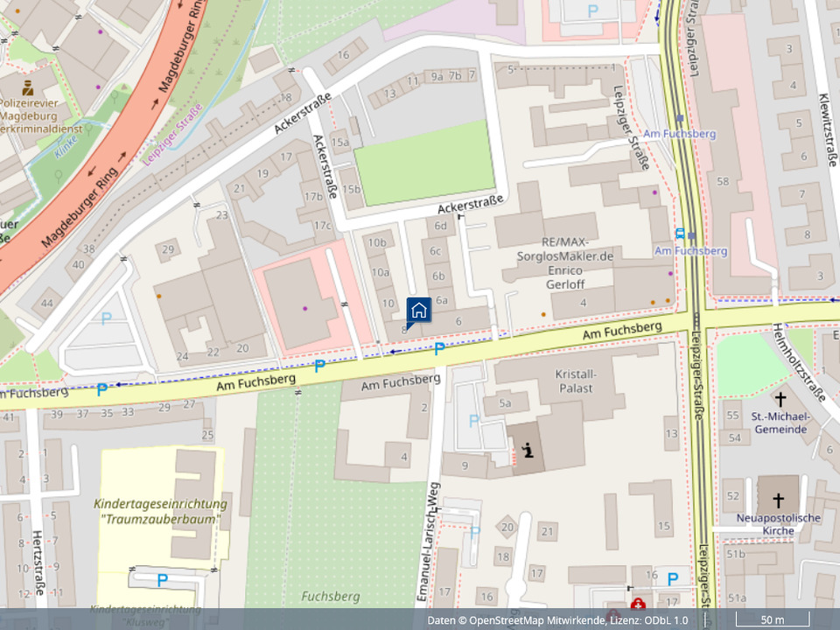Click the red pharmacy icon above attribution bar

639,605
